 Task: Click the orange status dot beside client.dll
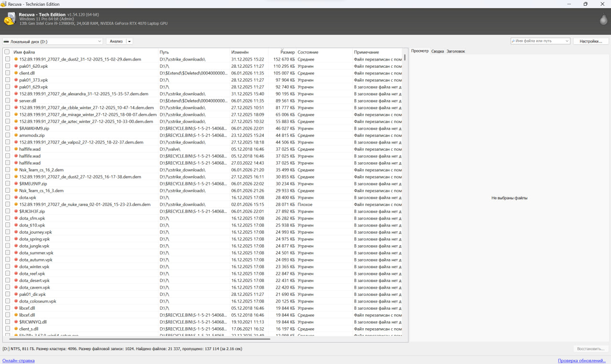[x=16, y=73]
